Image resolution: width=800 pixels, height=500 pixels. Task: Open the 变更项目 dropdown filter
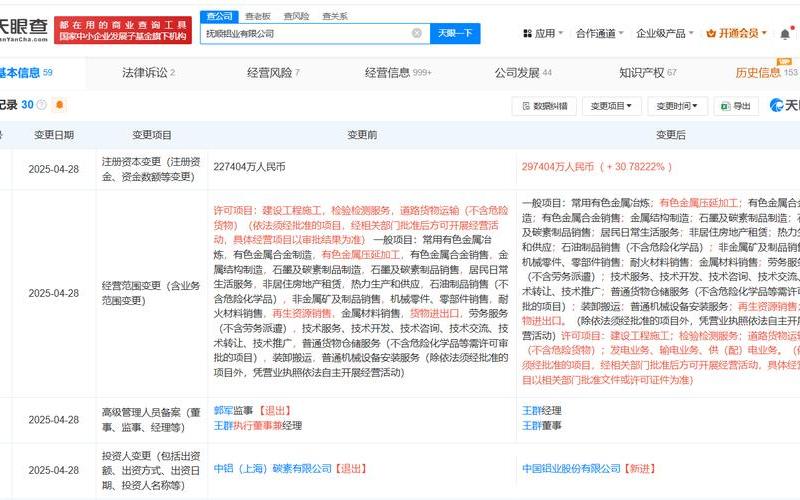tap(611, 106)
